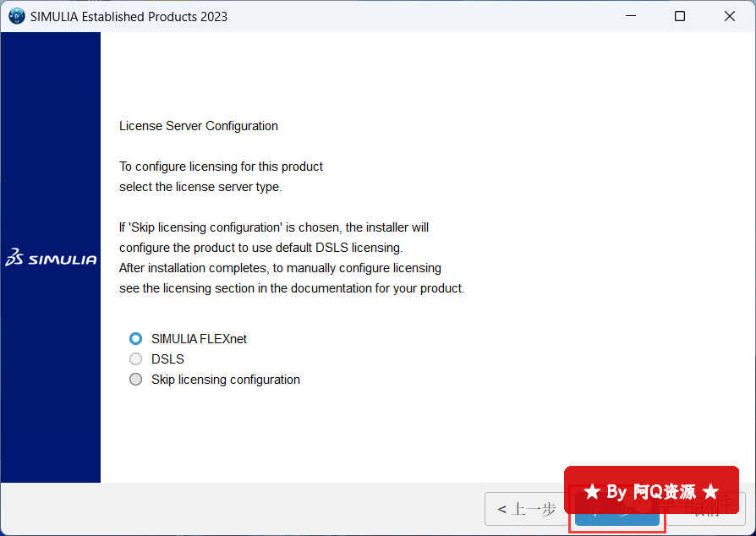Viewport: 756px width, 536px height.
Task: Click the 'DSLS' option label text
Action: [167, 359]
